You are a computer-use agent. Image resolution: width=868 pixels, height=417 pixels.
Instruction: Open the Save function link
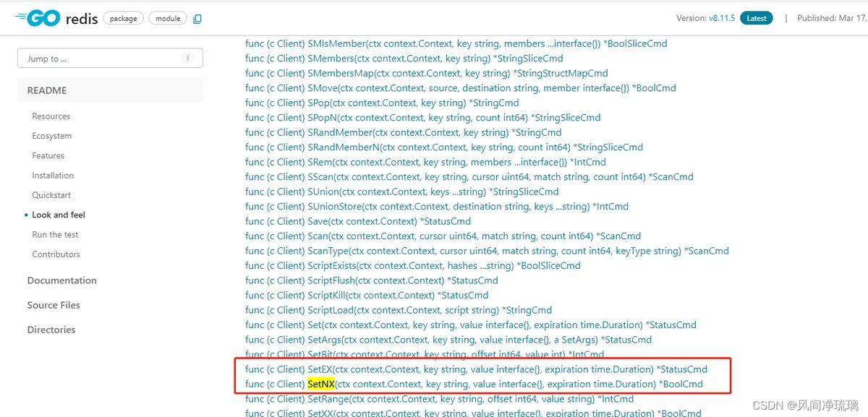[x=358, y=221]
